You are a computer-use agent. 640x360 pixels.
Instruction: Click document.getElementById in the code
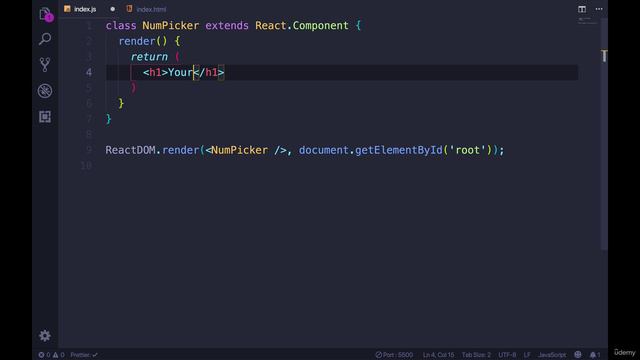pyautogui.click(x=370, y=150)
